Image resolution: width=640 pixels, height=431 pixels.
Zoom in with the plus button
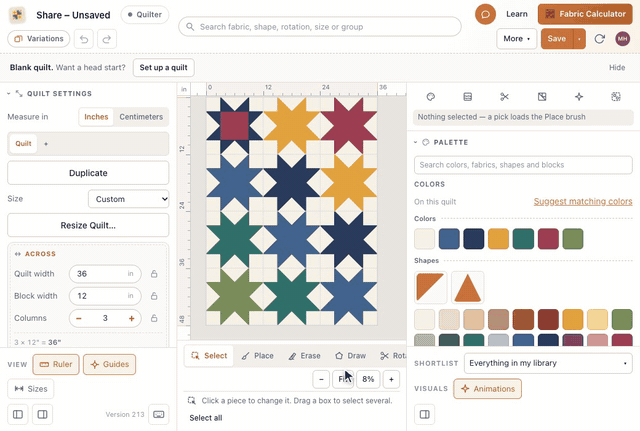[391, 379]
